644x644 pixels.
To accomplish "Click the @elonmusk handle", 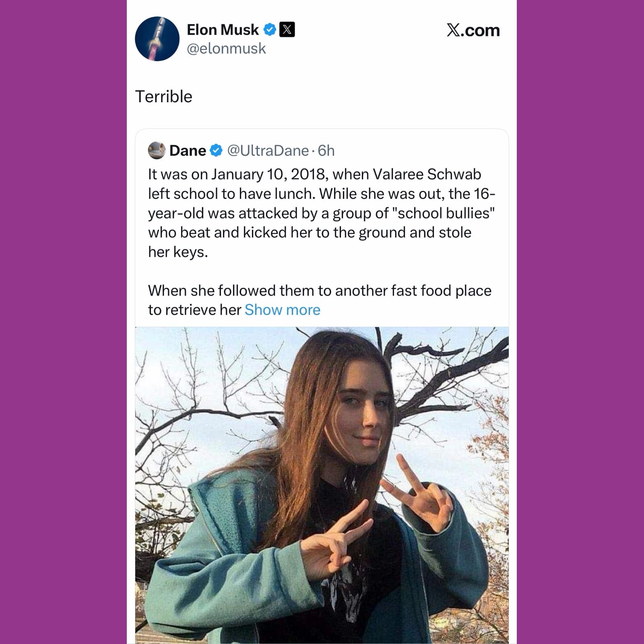I will point(226,49).
